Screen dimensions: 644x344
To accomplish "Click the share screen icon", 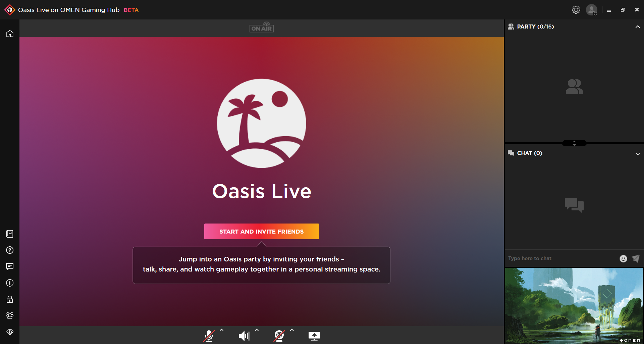I will tap(314, 336).
